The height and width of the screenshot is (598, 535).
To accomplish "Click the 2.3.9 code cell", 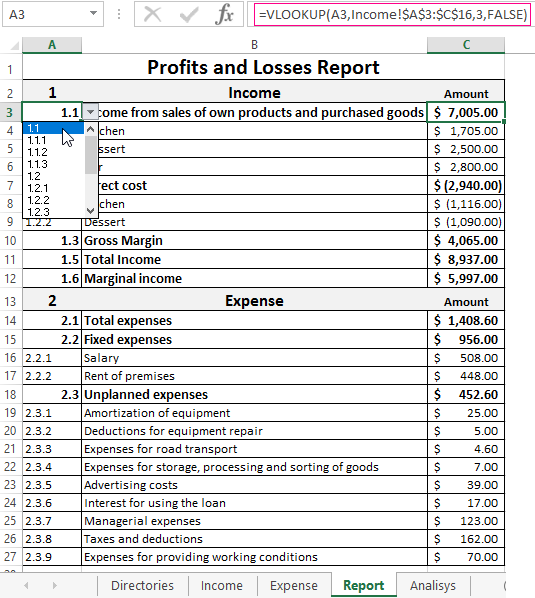I will (x=52, y=557).
